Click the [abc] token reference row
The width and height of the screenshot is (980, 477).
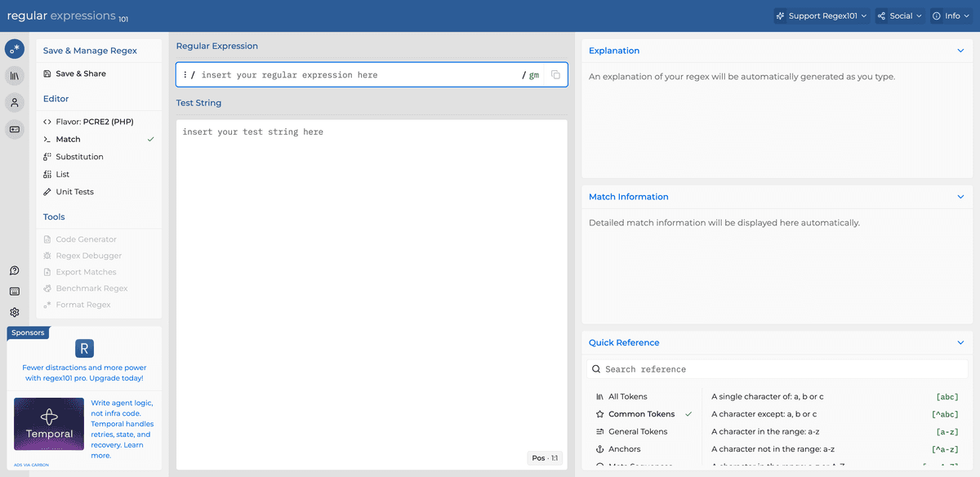tap(835, 397)
